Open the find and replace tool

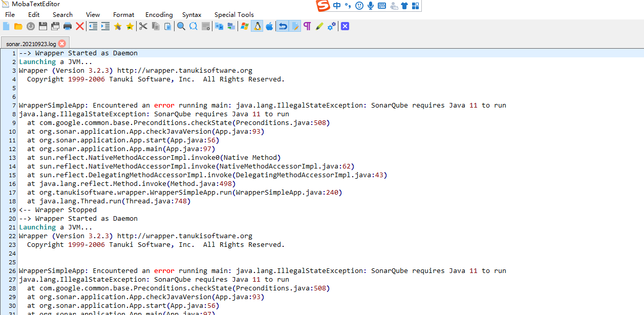pos(193,26)
